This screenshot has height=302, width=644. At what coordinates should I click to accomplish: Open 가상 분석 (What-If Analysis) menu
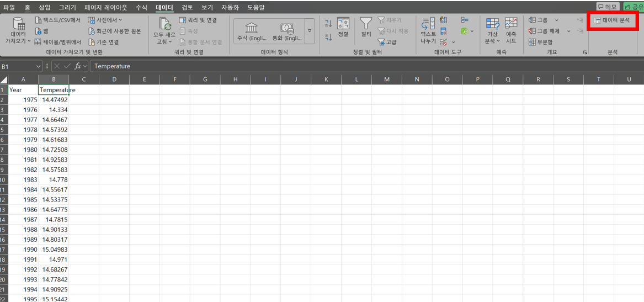pos(492,31)
